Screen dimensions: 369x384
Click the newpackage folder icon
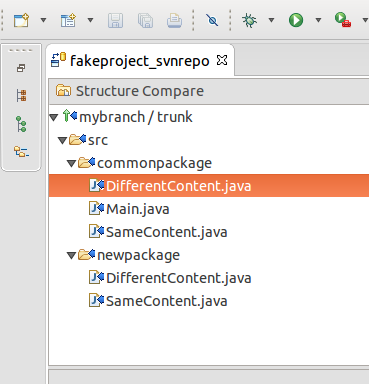click(x=86, y=255)
